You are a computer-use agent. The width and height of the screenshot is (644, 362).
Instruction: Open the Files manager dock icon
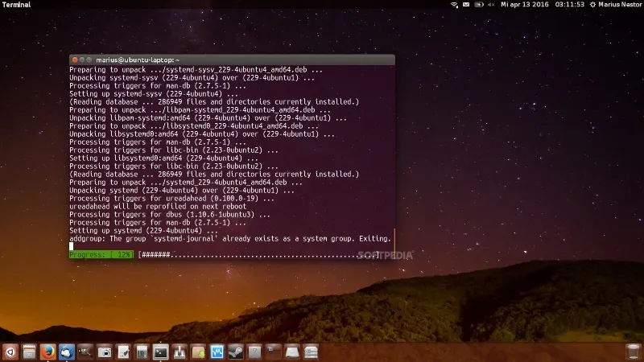(29, 352)
